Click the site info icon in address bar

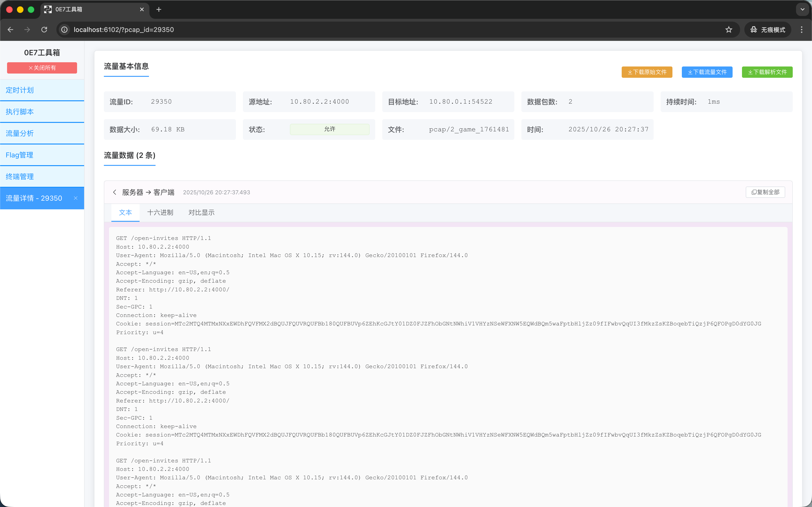tap(64, 30)
